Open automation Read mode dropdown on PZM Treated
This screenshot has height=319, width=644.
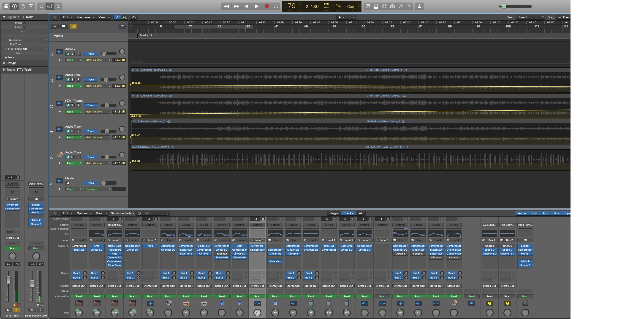click(x=74, y=112)
